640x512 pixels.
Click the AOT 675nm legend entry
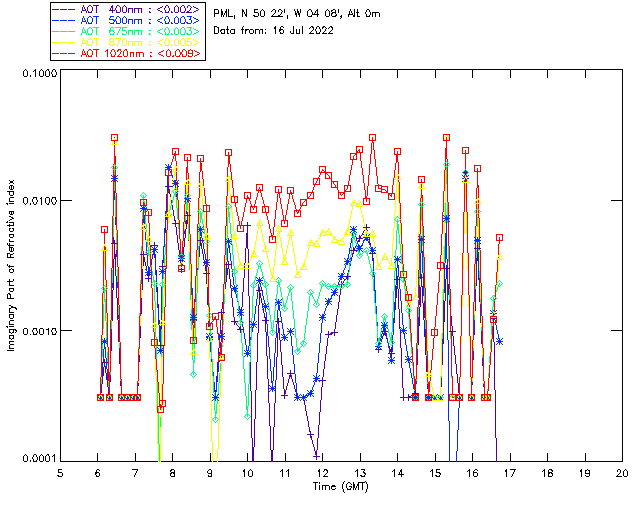[127, 31]
